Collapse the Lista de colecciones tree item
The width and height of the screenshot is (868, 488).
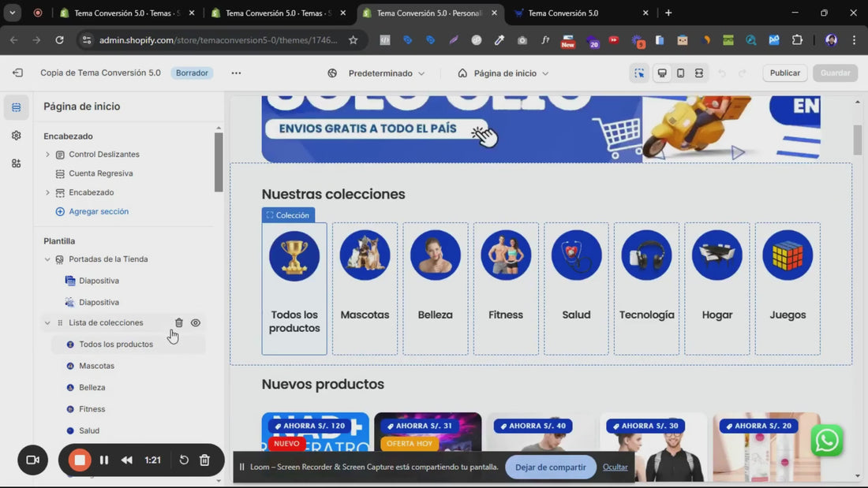pos(47,322)
